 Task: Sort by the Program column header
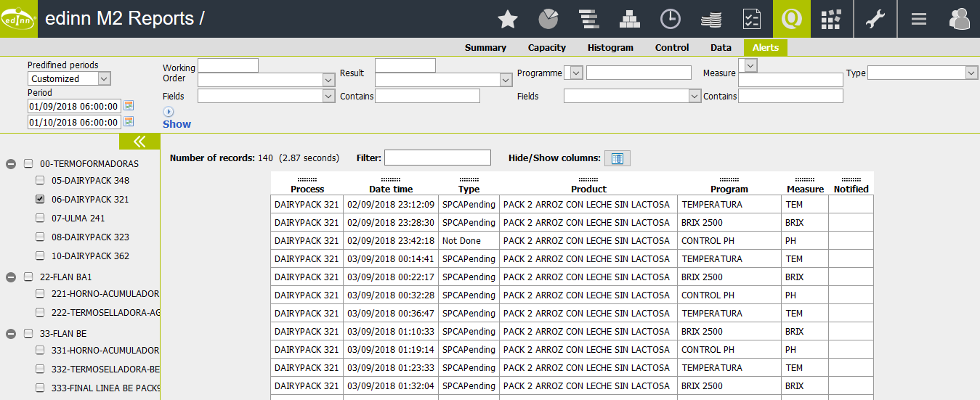click(729, 189)
